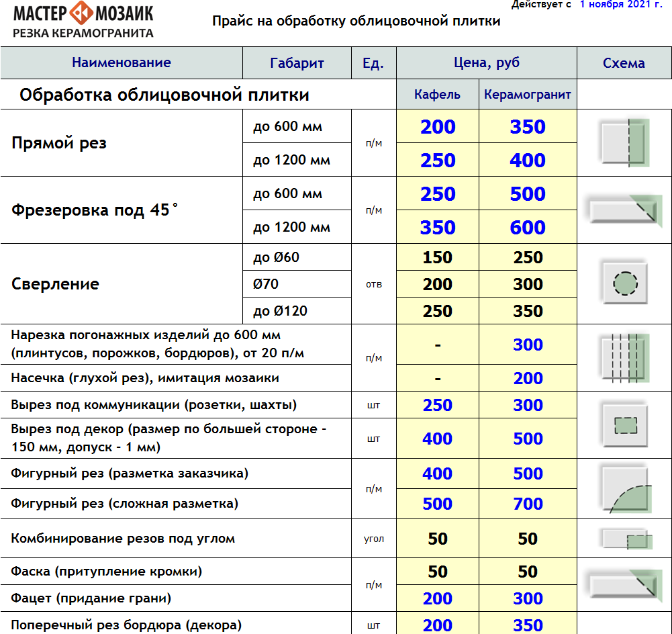Viewport: 672px width, 634px height.
Task: Click the Цена, руб column header
Action: pyautogui.click(x=486, y=63)
